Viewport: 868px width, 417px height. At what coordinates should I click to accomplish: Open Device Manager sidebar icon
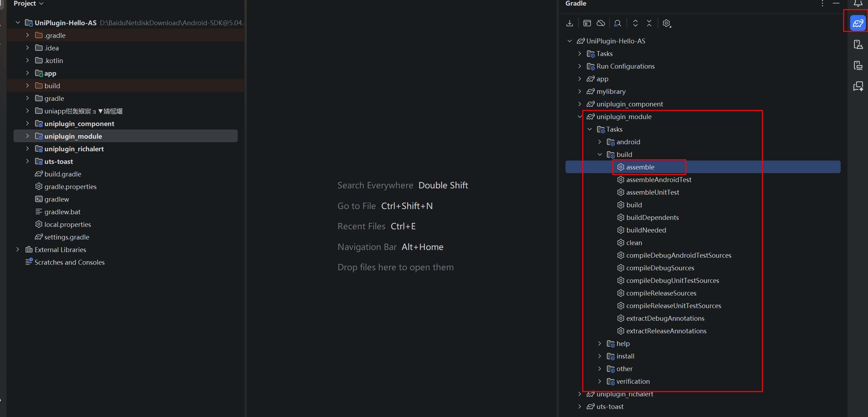tap(858, 44)
